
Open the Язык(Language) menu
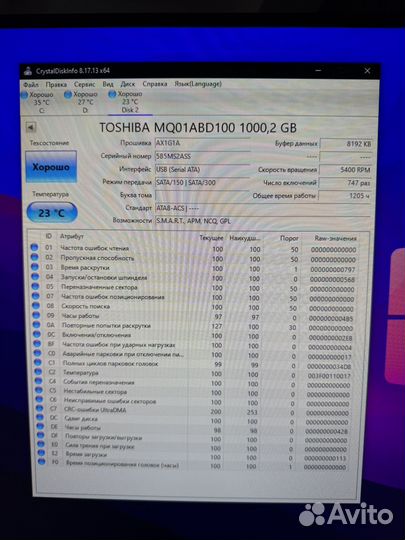point(198,84)
